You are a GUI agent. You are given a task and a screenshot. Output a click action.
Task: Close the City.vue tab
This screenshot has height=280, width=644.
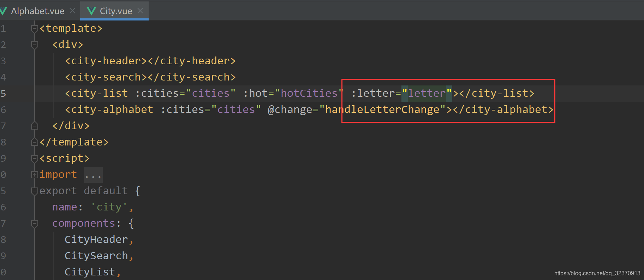pyautogui.click(x=140, y=11)
